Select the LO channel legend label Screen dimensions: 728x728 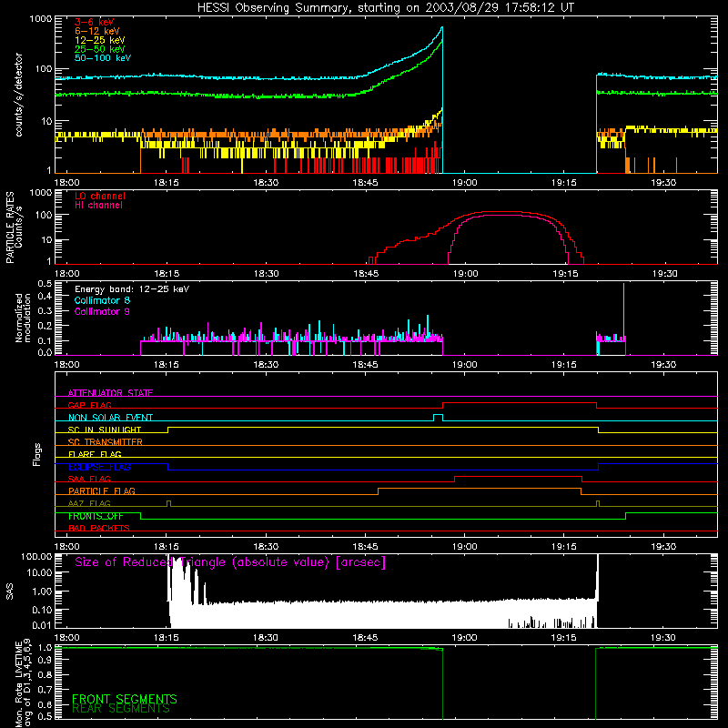point(100,196)
